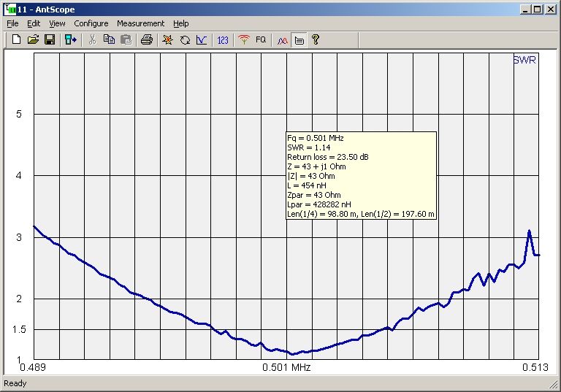561x392 pixels.
Task: Click the Copy icon in toolbar
Action: click(x=109, y=39)
